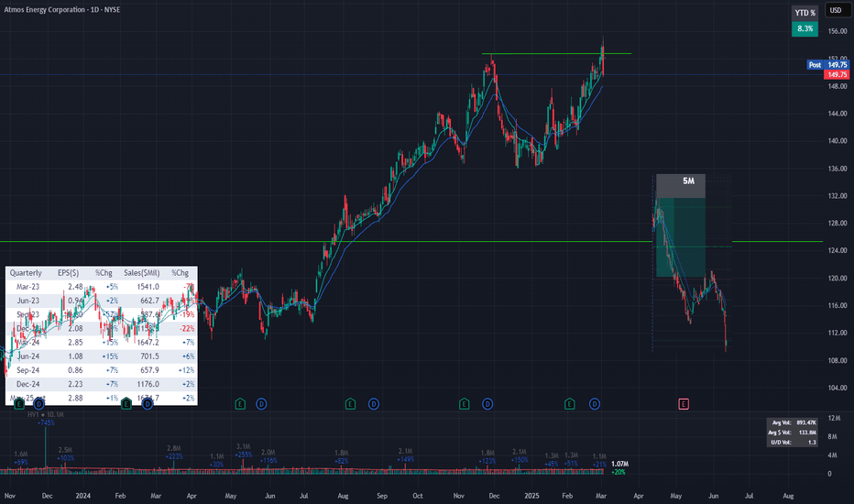Click the 1.07M current volume value

(619, 465)
